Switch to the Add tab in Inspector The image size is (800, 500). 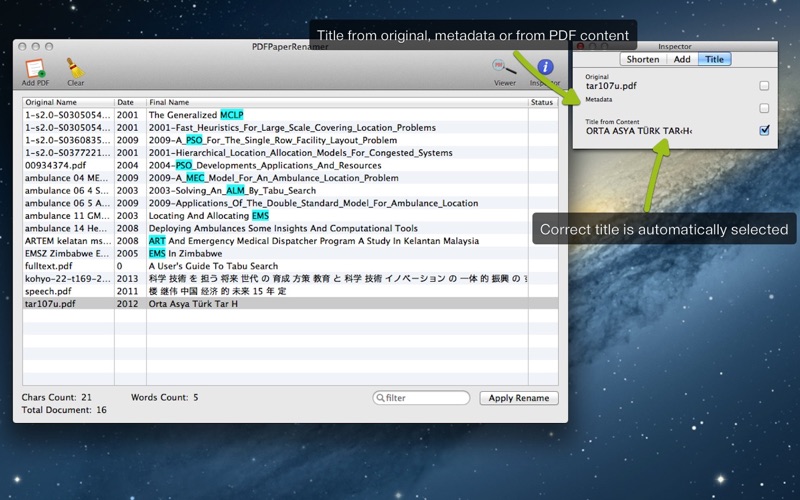[x=682, y=59]
